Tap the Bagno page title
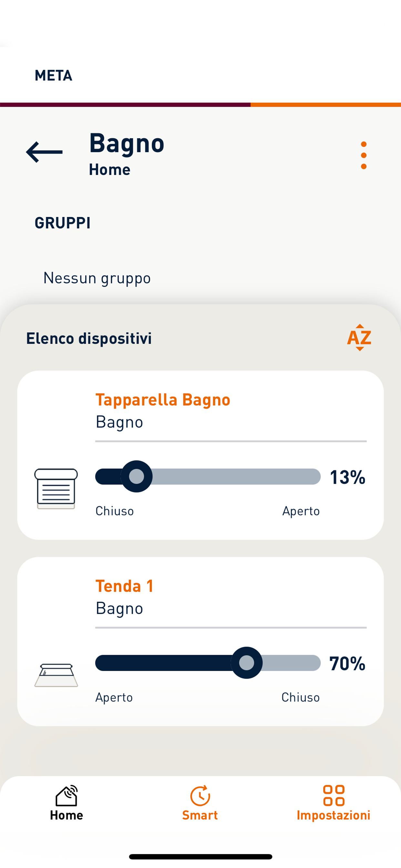This screenshot has height=868, width=401. pyautogui.click(x=127, y=143)
